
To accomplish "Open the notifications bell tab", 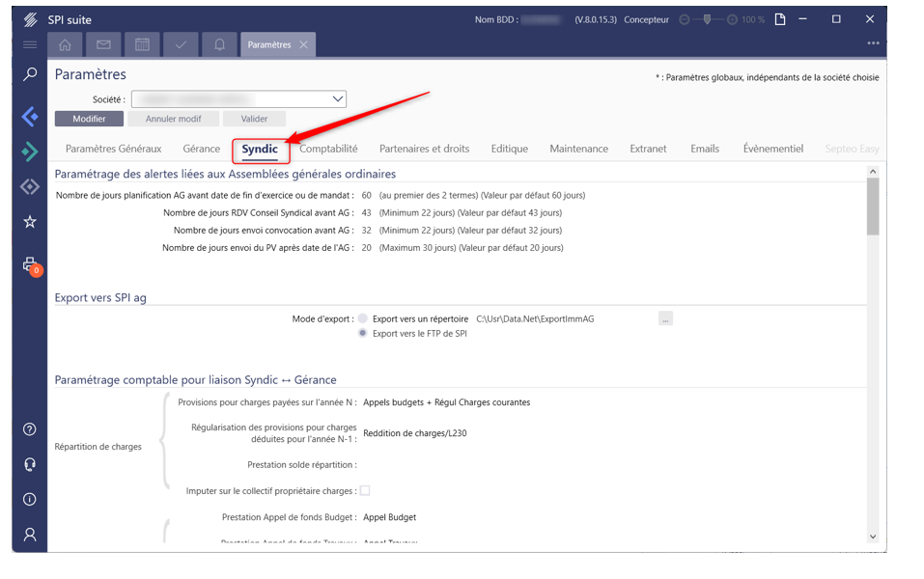I will pos(219,44).
